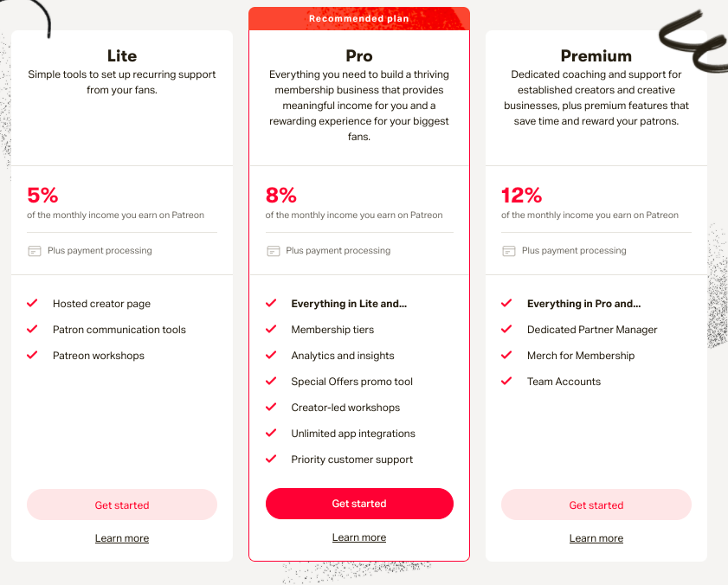The width and height of the screenshot is (728, 585).
Task: Click the Pro plan heading
Action: pos(359,55)
